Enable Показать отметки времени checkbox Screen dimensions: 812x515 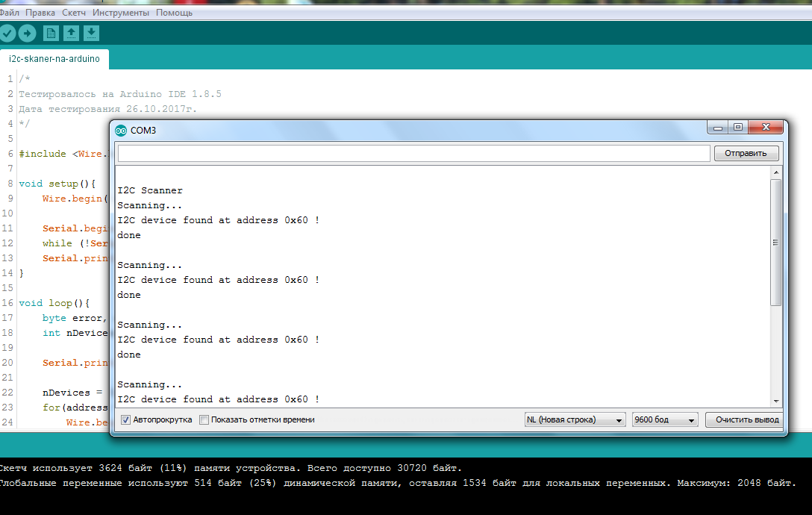204,419
